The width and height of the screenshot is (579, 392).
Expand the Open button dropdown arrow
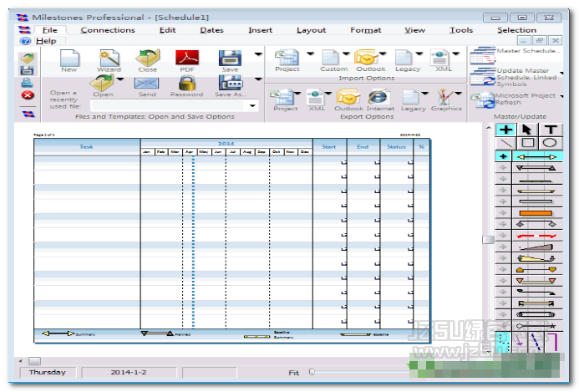coord(120,79)
